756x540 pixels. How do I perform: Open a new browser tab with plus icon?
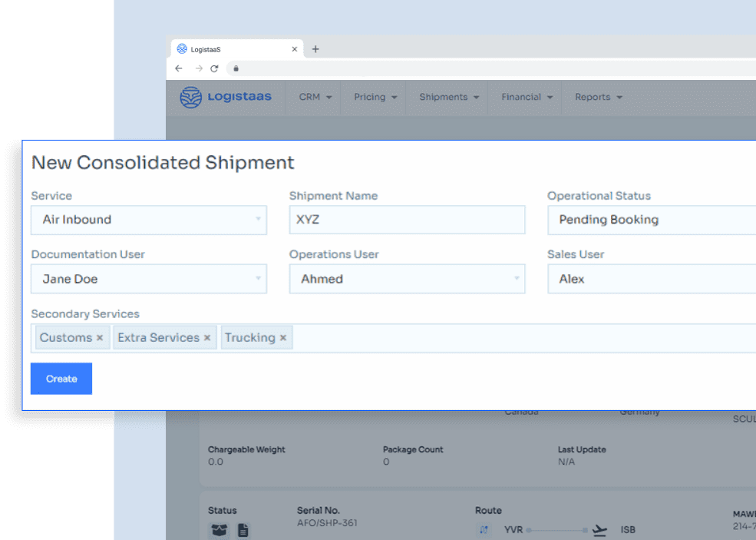[315, 49]
